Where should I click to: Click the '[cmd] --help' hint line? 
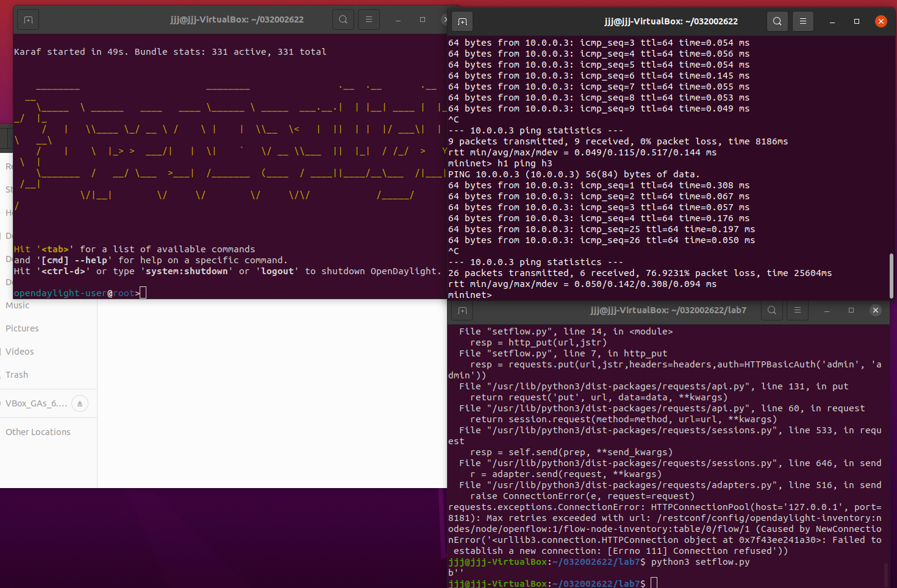[x=151, y=260]
